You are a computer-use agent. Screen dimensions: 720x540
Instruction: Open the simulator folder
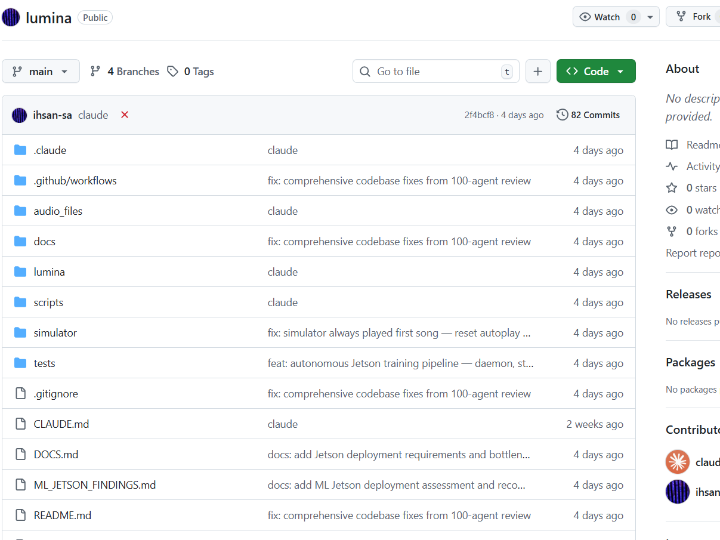(x=55, y=333)
